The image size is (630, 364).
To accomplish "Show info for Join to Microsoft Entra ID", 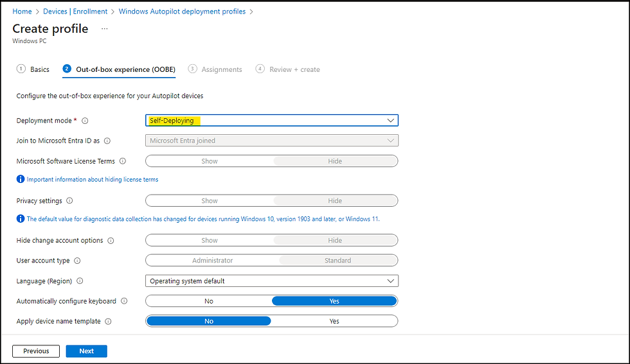I will (x=107, y=141).
